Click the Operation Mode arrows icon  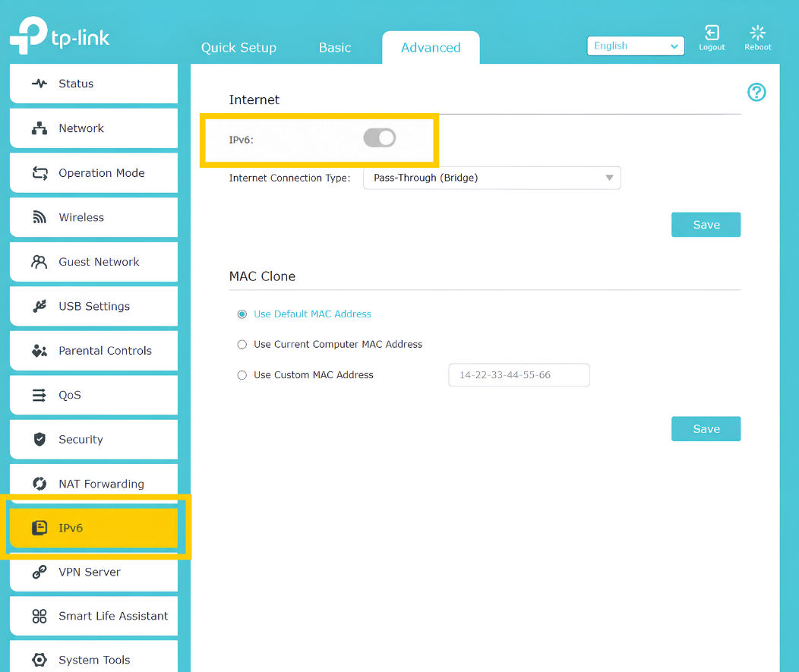[x=39, y=173]
